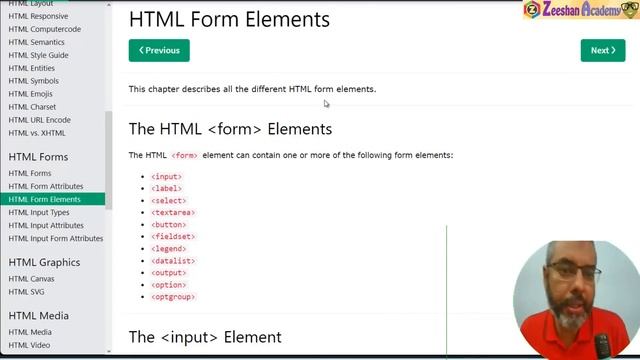Open HTML Computercode in sidebar
The width and height of the screenshot is (640, 360).
(44, 29)
